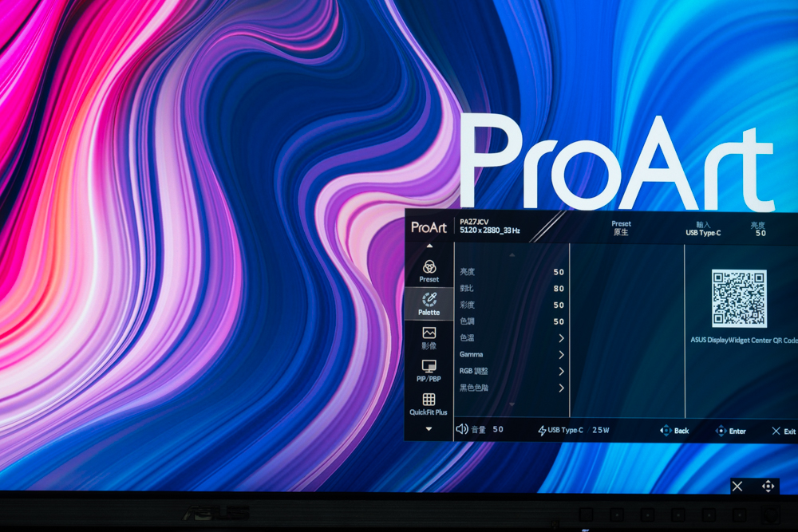Click the Exit label in the footer
This screenshot has width=798, height=532.
[789, 432]
